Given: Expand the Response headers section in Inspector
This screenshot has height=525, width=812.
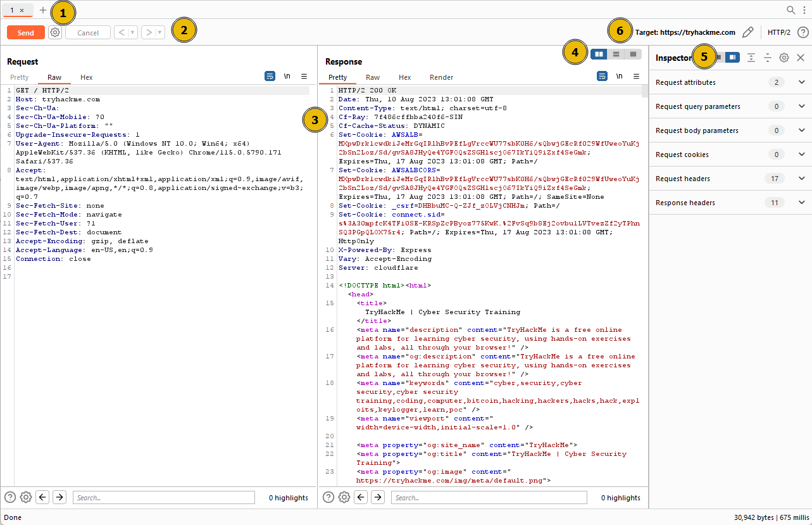Looking at the screenshot, I should 801,203.
